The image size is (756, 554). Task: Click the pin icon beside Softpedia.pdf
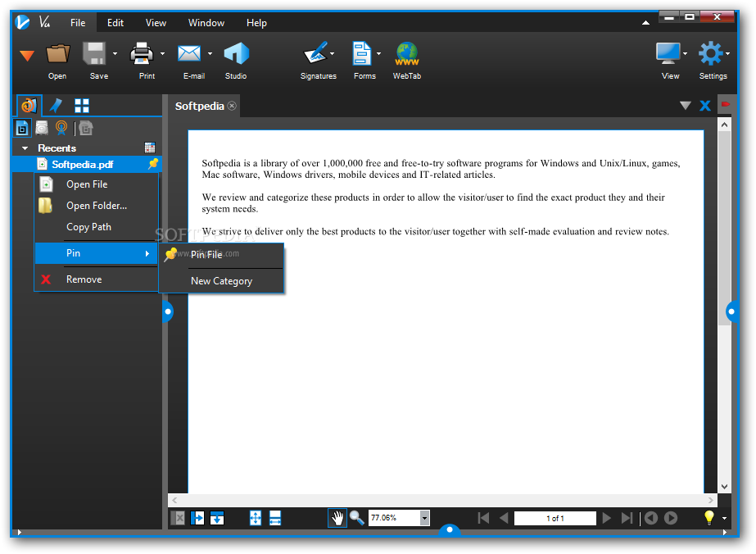pos(153,164)
